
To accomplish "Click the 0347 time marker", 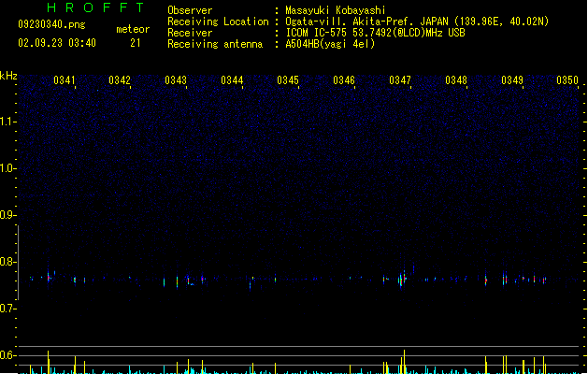I will (400, 80).
